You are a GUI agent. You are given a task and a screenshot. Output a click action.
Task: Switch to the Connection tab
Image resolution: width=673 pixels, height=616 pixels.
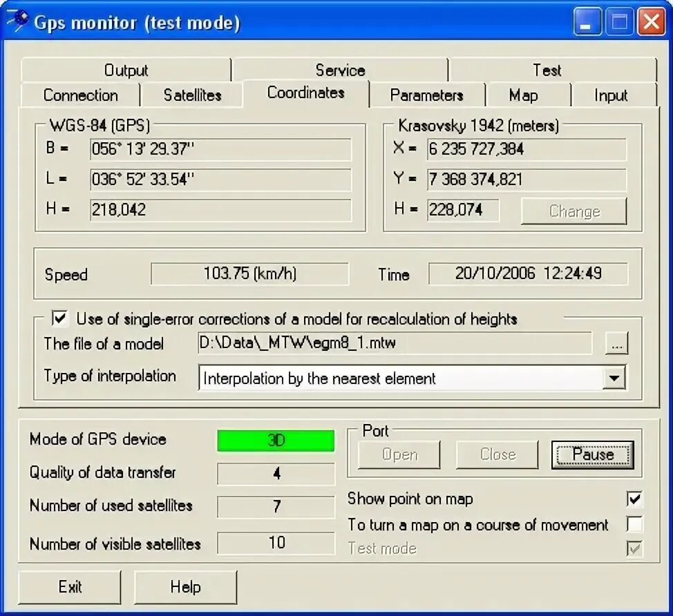(80, 95)
